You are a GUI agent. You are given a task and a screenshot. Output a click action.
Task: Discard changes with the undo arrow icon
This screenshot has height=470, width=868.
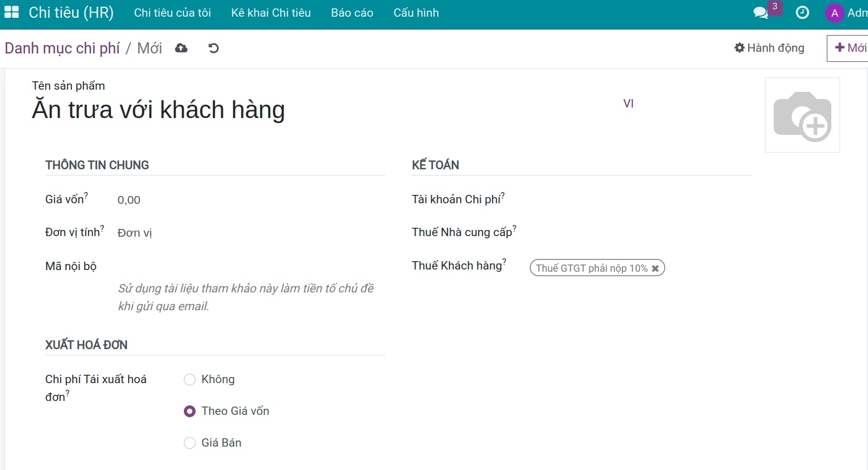[213, 48]
